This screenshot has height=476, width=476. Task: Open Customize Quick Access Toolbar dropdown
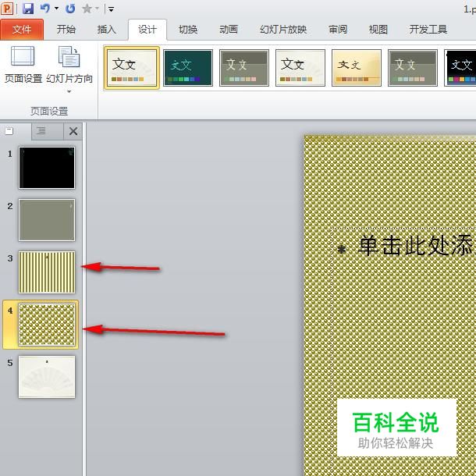coord(111,9)
